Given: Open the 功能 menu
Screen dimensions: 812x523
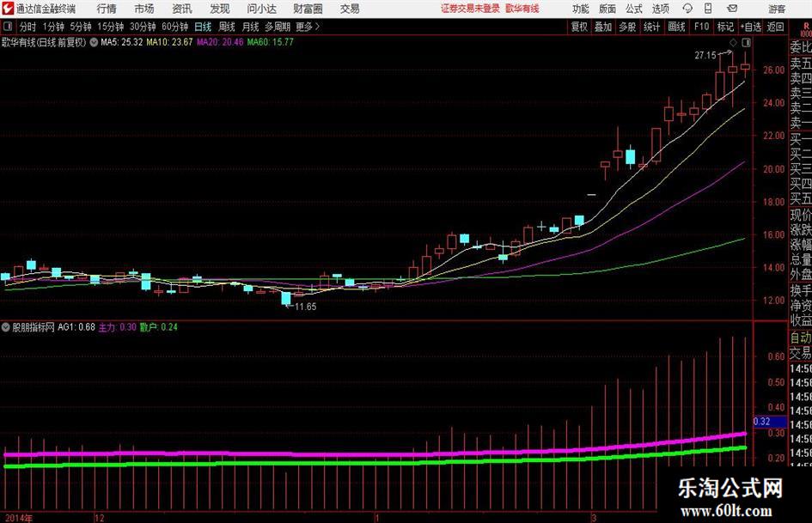Looking at the screenshot, I should coord(581,9).
